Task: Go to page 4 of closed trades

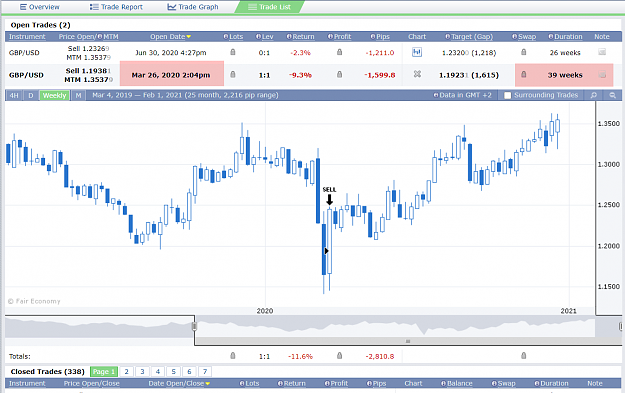Action: click(158, 371)
